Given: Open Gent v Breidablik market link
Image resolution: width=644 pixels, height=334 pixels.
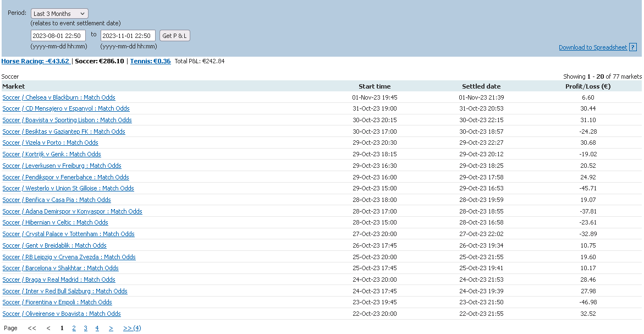Looking at the screenshot, I should (54, 245).
